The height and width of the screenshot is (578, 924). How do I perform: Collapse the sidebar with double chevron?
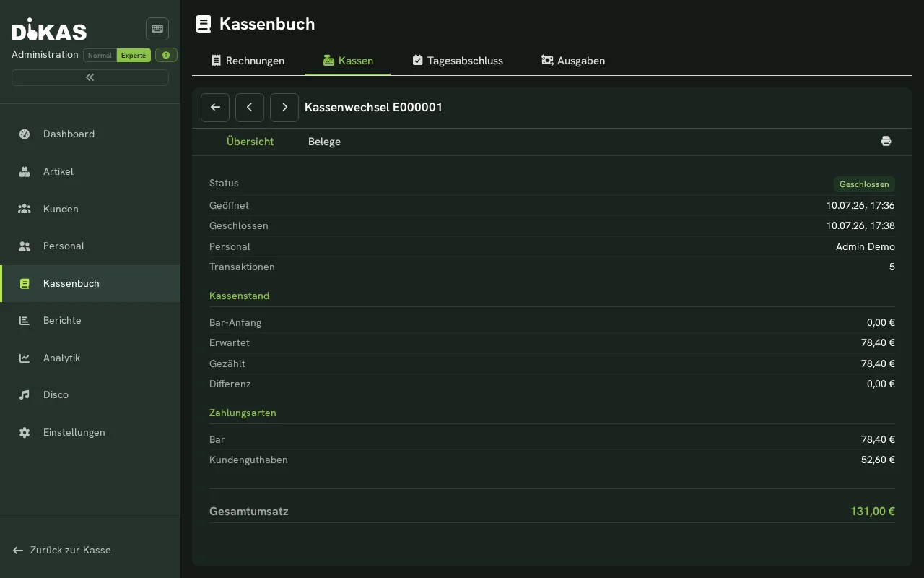(90, 77)
